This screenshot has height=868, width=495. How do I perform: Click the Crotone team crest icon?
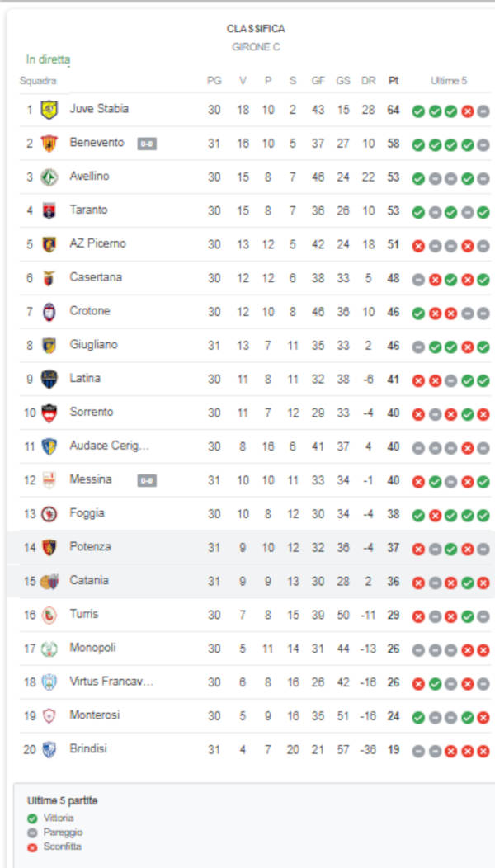pyautogui.click(x=49, y=312)
